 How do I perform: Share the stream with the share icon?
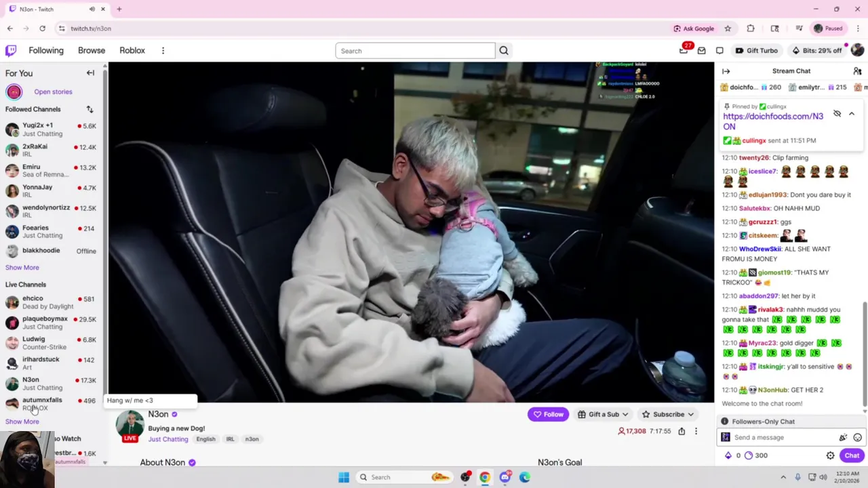click(682, 431)
